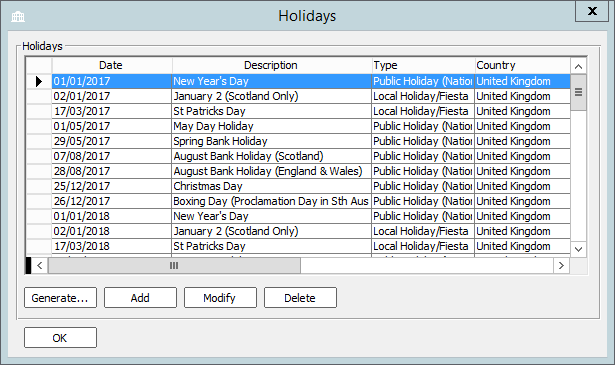Viewport: 615px width, 365px height.
Task: Select the 26/12/2017 date cell
Action: [x=111, y=201]
